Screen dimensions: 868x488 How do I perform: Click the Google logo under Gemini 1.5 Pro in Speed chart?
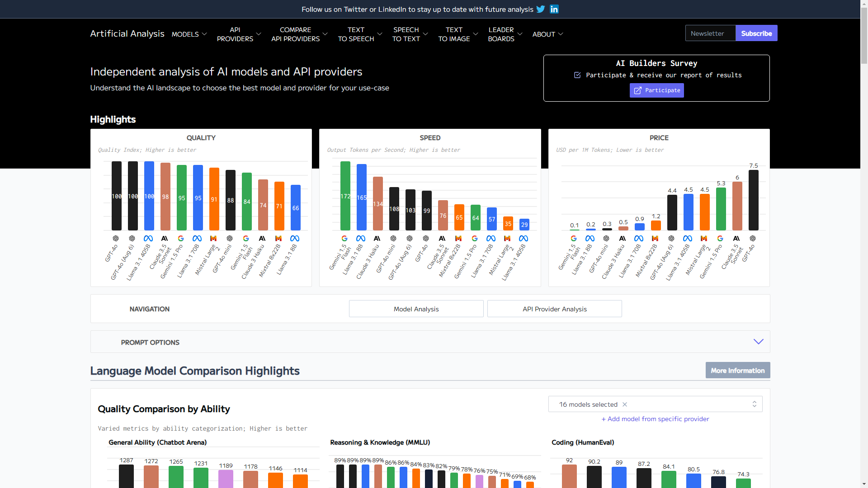[x=475, y=238]
